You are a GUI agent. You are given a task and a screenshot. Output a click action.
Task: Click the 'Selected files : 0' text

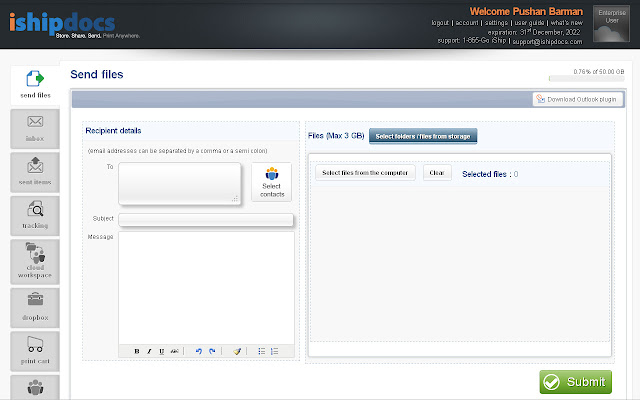pyautogui.click(x=490, y=174)
